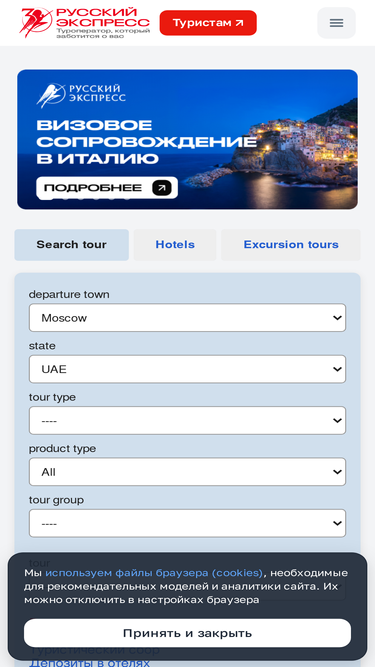
Task: Click the Принять и закрыть button
Action: click(187, 633)
